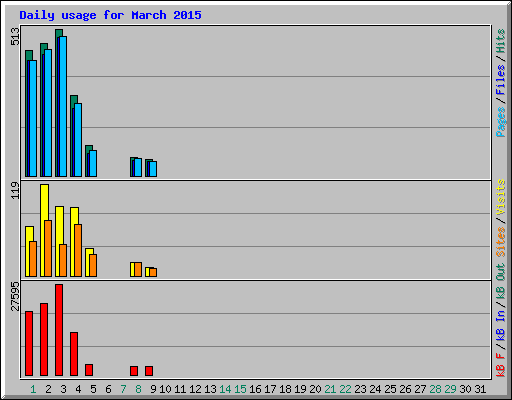Select the day 9 orange sites bar
The width and height of the screenshot is (512, 400).
153,272
